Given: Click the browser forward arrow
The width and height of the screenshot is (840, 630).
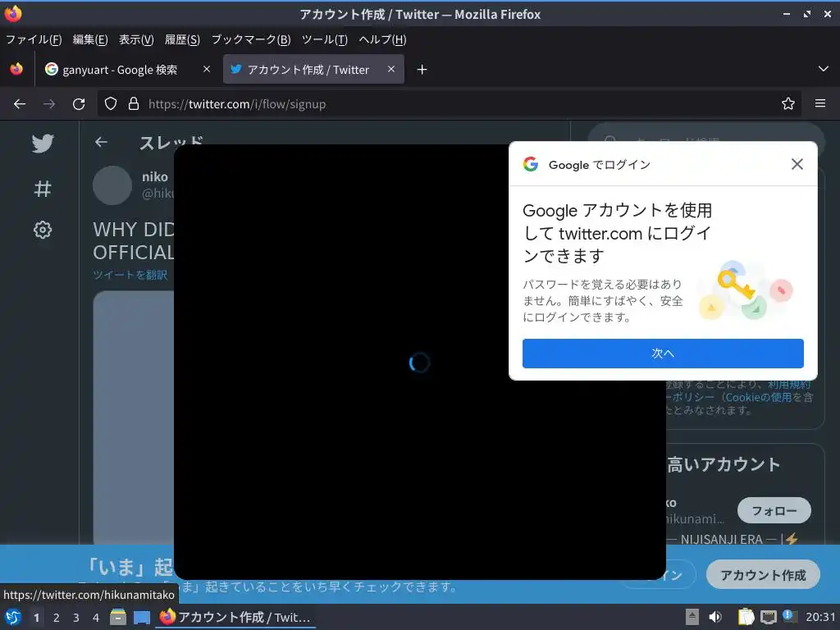Looking at the screenshot, I should click(48, 104).
